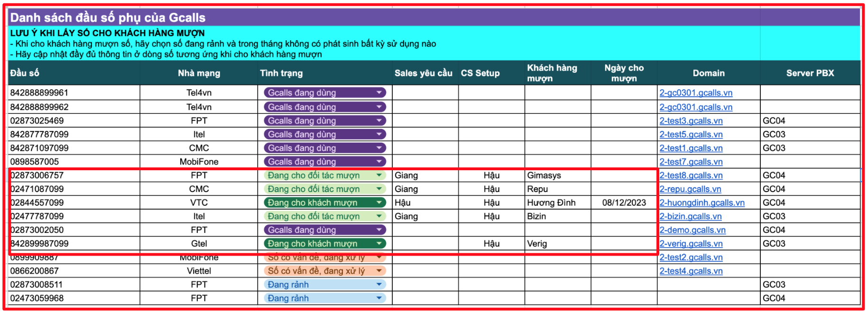Follow the 2-repu.gcalls.vn link
This screenshot has width=868, height=313.
[690, 189]
